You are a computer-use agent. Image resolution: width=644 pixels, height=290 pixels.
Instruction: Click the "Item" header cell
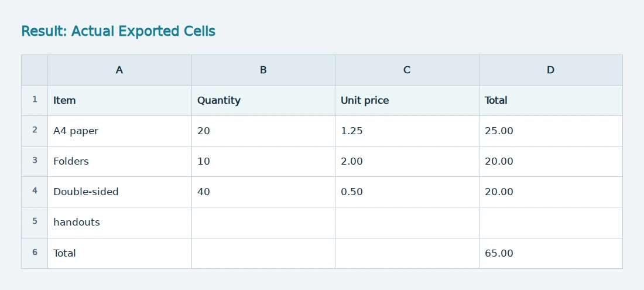pyautogui.click(x=119, y=100)
